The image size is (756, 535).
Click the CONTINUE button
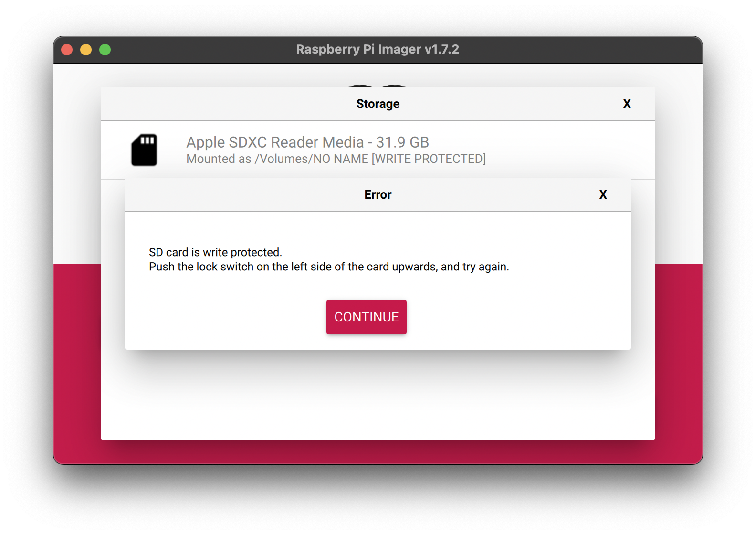(x=366, y=317)
